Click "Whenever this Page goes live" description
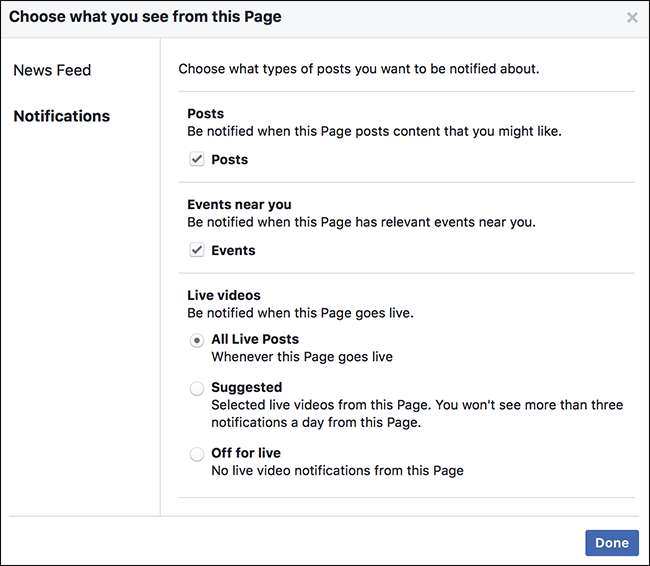 coord(302,357)
